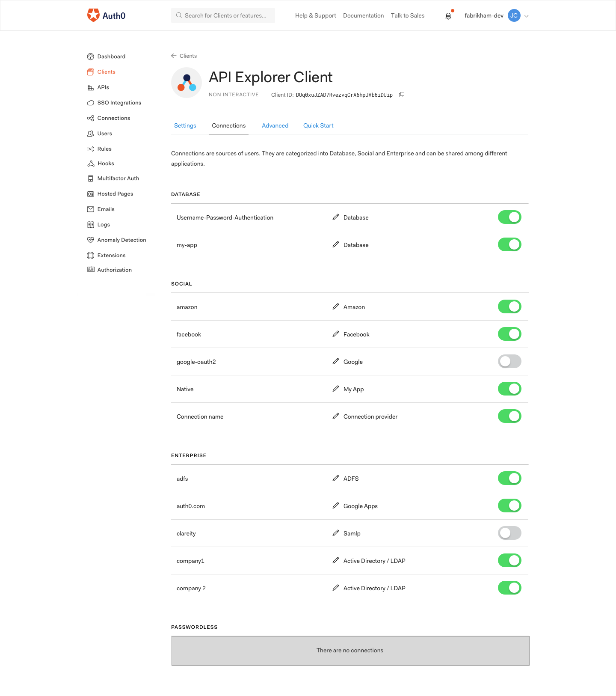The width and height of the screenshot is (616, 696).
Task: Turn off the adfs connection toggle
Action: tap(509, 478)
